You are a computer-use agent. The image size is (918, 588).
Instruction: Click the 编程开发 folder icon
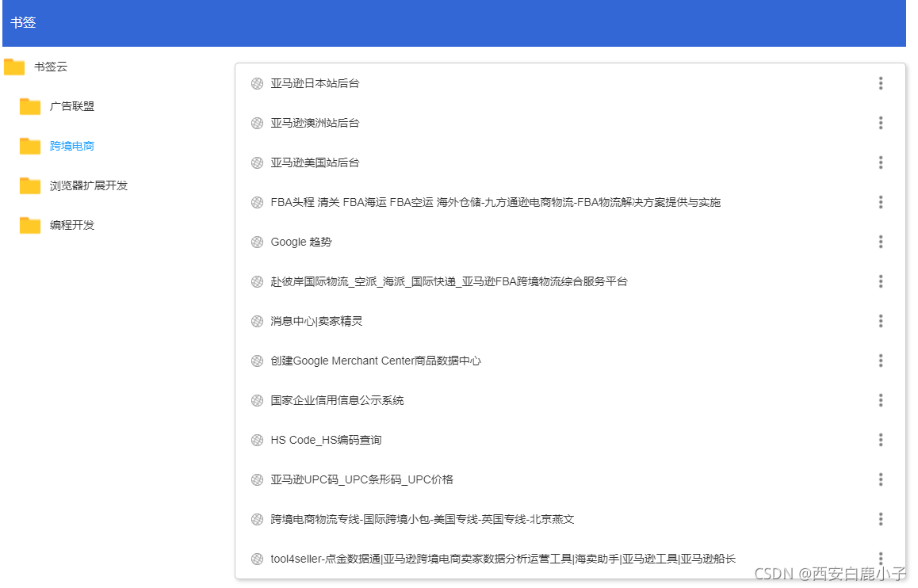coord(30,225)
